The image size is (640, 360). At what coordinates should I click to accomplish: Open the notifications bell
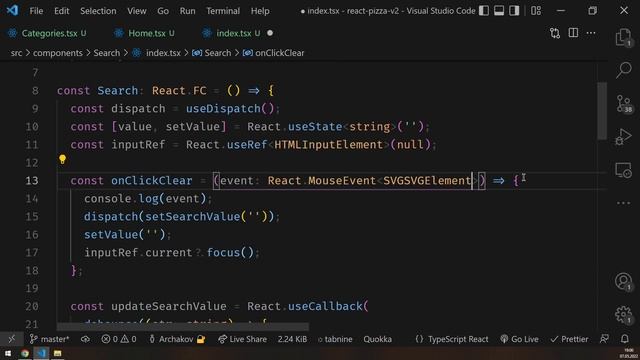click(x=625, y=339)
